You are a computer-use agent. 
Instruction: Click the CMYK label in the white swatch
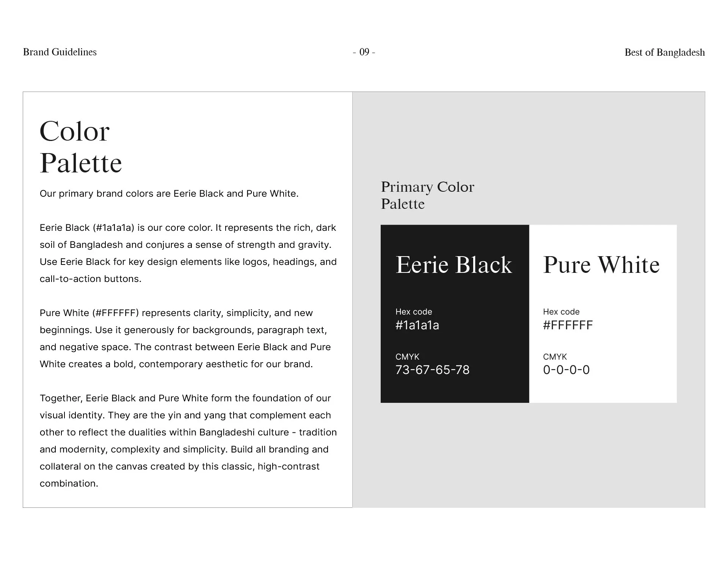point(555,357)
